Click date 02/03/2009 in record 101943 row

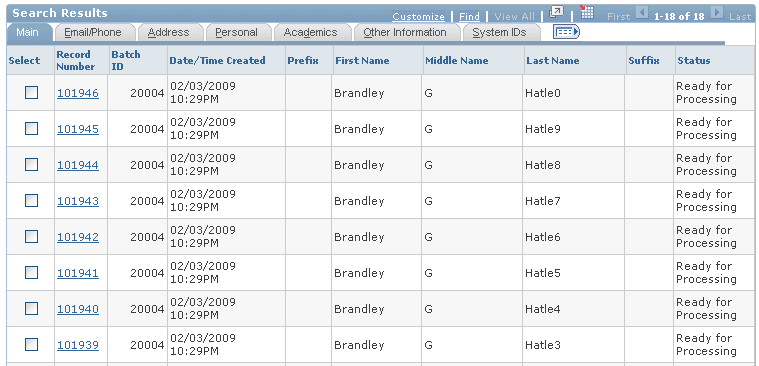[x=203, y=194]
